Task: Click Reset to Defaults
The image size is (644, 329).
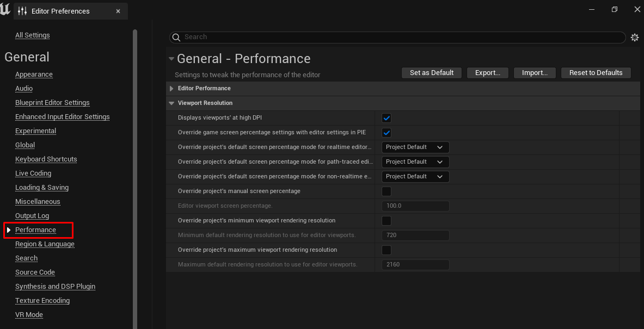Action: tap(596, 73)
